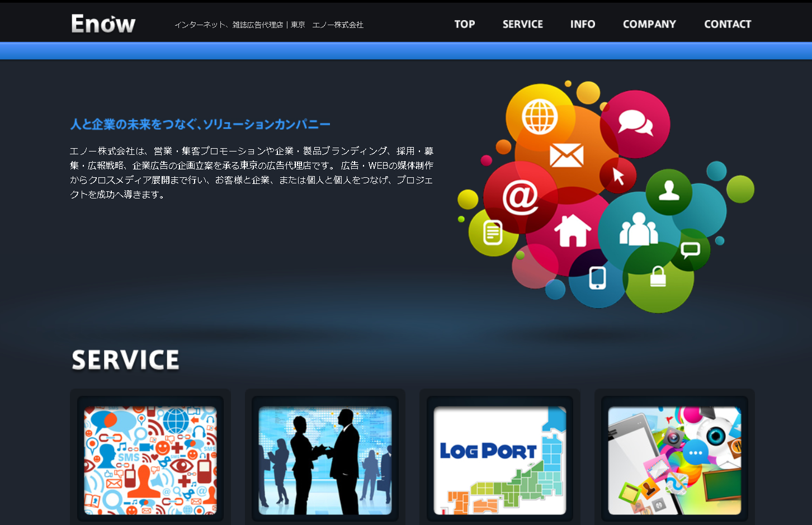812x525 pixels.
Task: Open the CONTACT page link
Action: coord(727,24)
